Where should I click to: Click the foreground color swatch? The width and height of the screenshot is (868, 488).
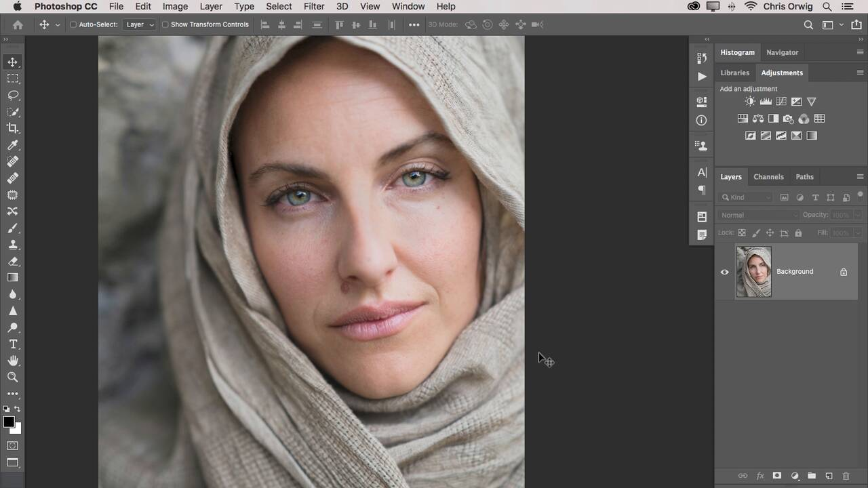tap(9, 422)
